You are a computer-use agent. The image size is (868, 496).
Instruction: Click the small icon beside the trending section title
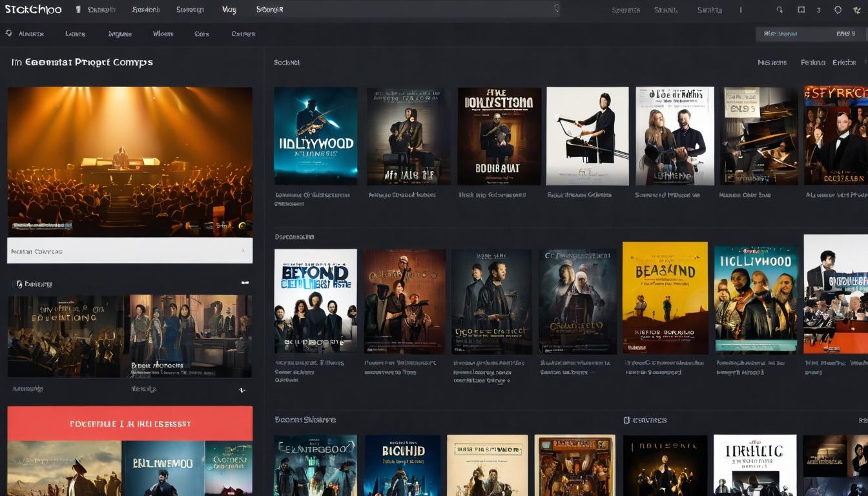(19, 284)
